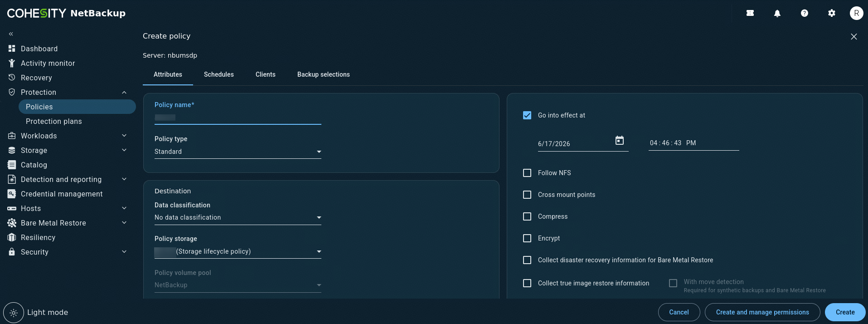
Task: Click the Hosts icon in sidebar
Action: point(12,208)
